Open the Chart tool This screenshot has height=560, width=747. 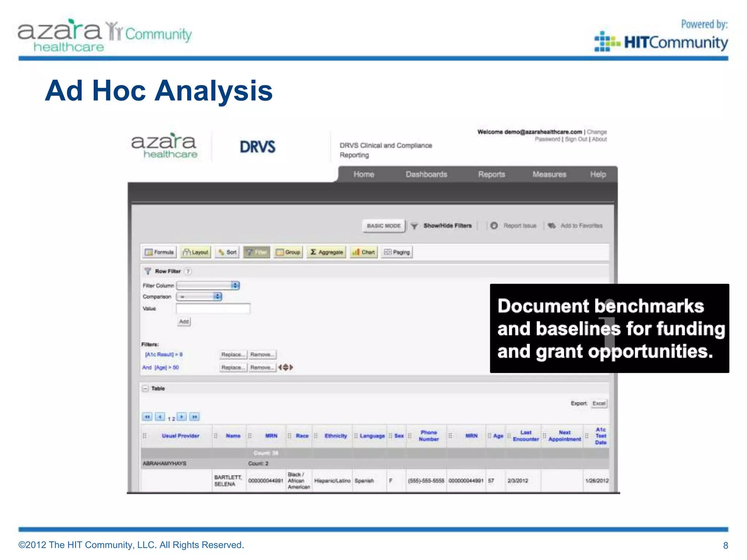click(x=364, y=252)
